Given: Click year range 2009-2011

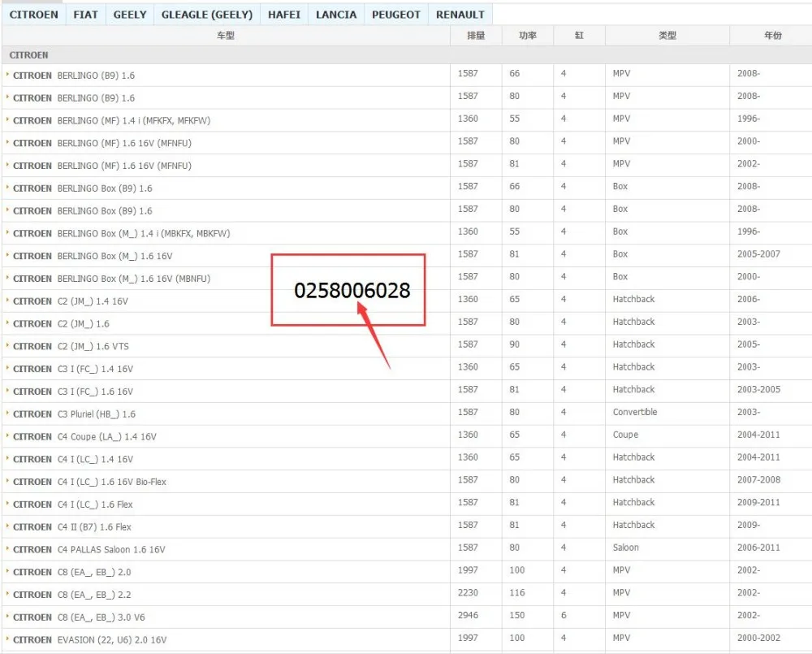Looking at the screenshot, I should tap(758, 502).
